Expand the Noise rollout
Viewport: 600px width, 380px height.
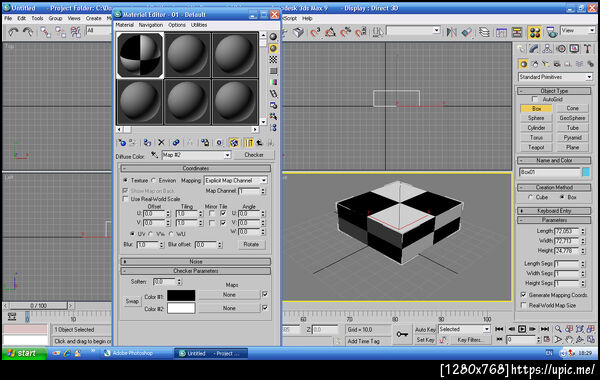click(196, 261)
